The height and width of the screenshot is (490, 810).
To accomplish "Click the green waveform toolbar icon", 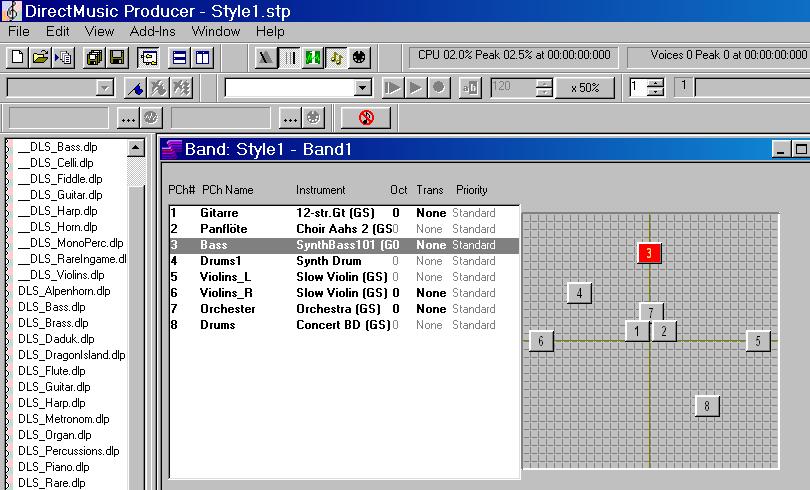I will tap(313, 58).
